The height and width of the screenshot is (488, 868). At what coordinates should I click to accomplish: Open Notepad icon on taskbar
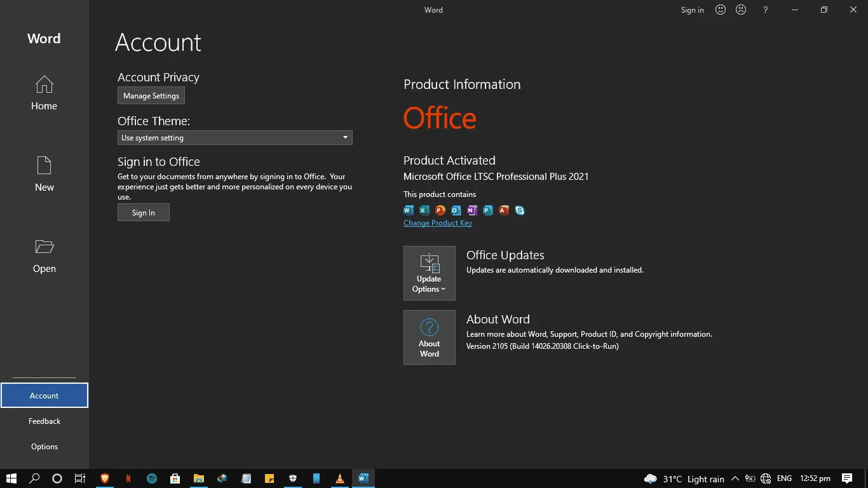246,478
